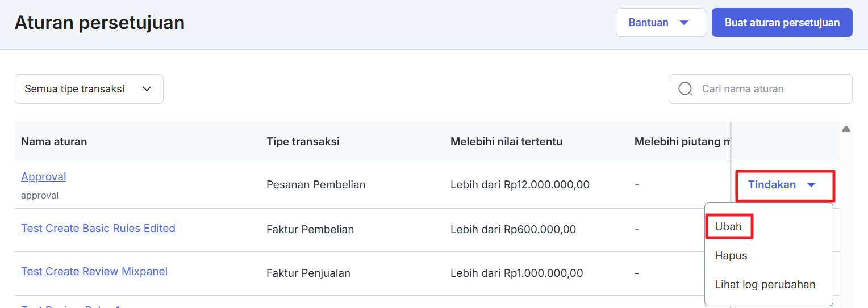Screen dimensions: 868x308
Task: Choose Hapus in the actions menu
Action: coord(731,255)
